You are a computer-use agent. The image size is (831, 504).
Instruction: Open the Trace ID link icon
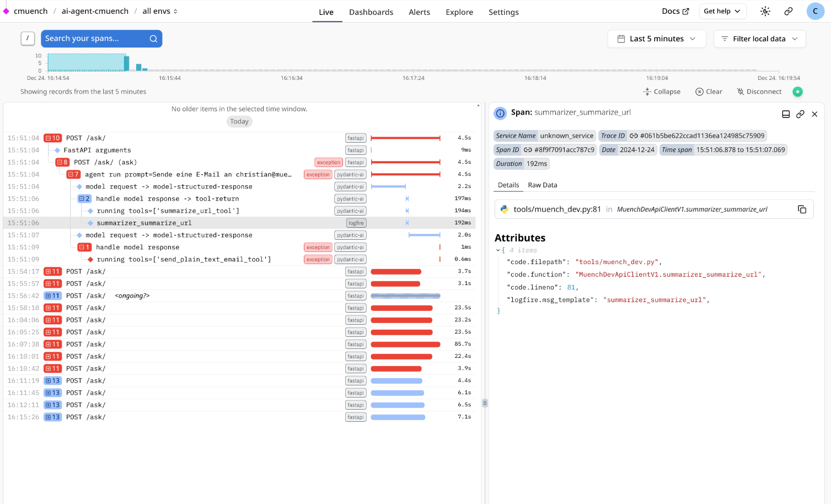coord(634,136)
